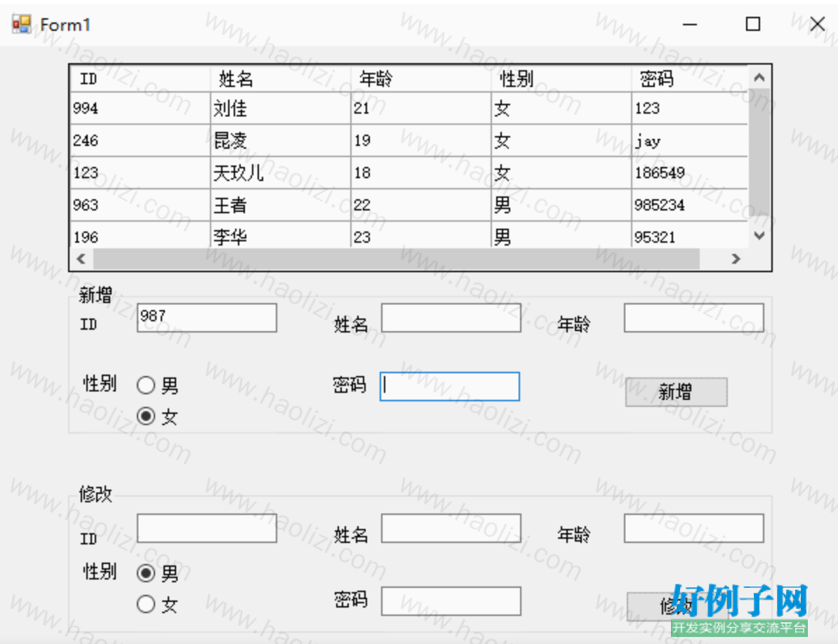
Task: Select age cell 18 in 天玖儿's row
Action: pyautogui.click(x=421, y=173)
